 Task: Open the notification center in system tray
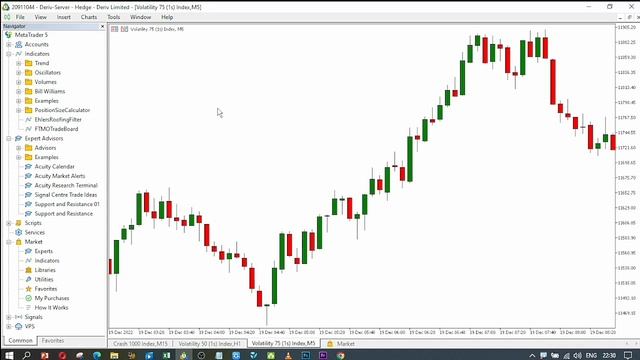coord(628,356)
